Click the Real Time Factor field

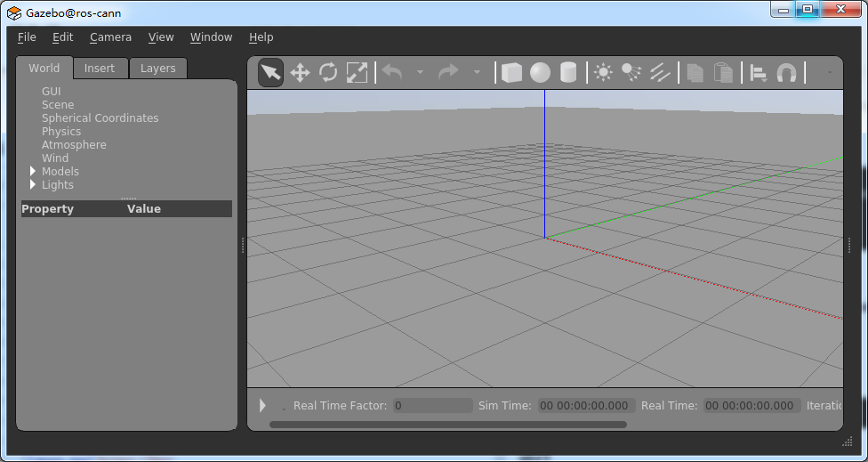pyautogui.click(x=433, y=406)
